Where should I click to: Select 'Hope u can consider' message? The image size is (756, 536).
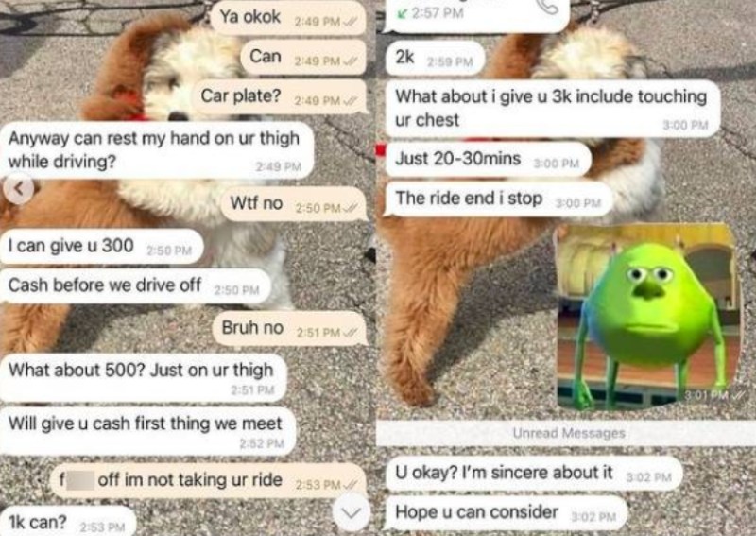[x=507, y=513]
